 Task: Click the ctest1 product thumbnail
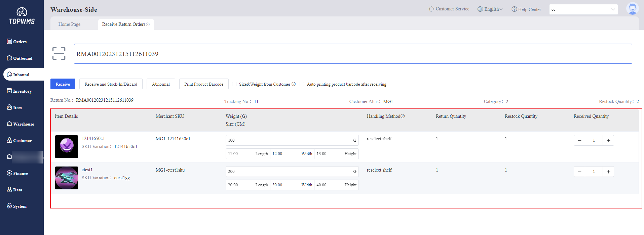[67, 178]
